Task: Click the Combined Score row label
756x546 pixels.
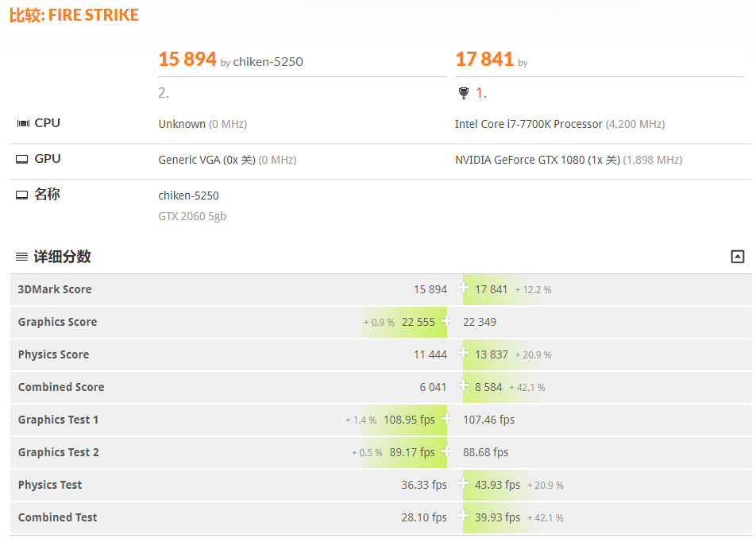Action: pos(61,387)
